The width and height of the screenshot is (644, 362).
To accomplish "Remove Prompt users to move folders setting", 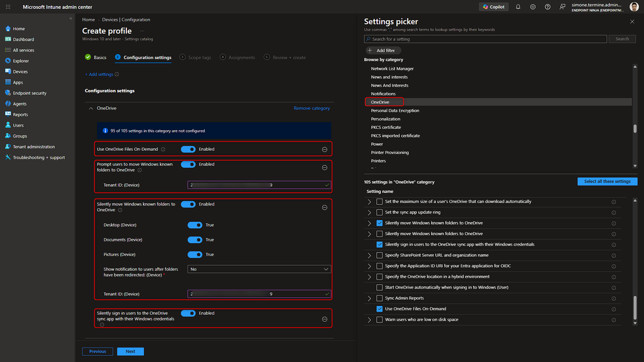I will (x=325, y=167).
